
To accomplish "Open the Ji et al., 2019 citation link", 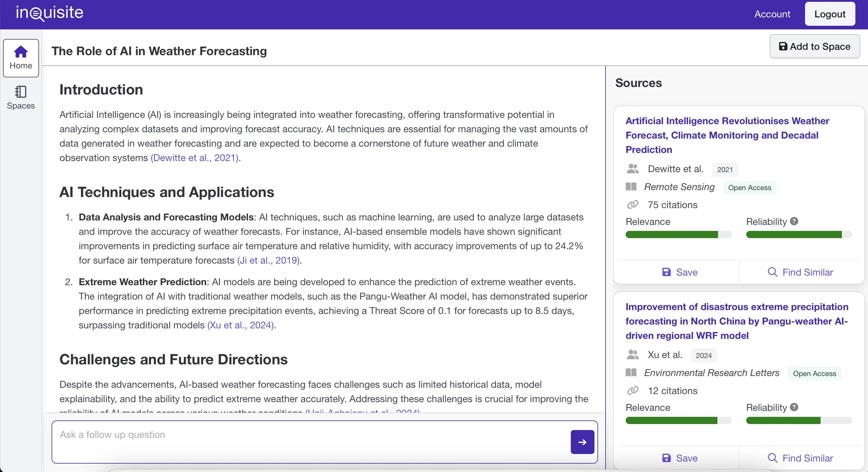I will coord(268,260).
